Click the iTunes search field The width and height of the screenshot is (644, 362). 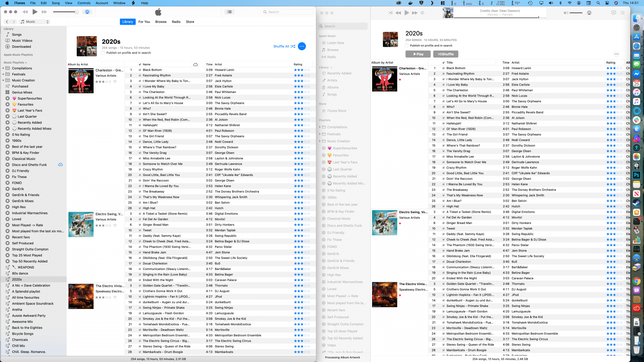click(288, 12)
